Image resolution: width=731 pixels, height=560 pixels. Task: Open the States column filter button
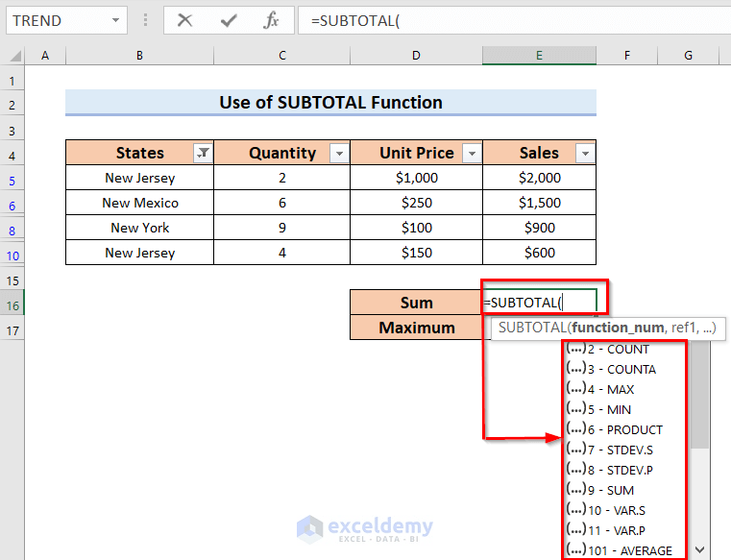(203, 153)
